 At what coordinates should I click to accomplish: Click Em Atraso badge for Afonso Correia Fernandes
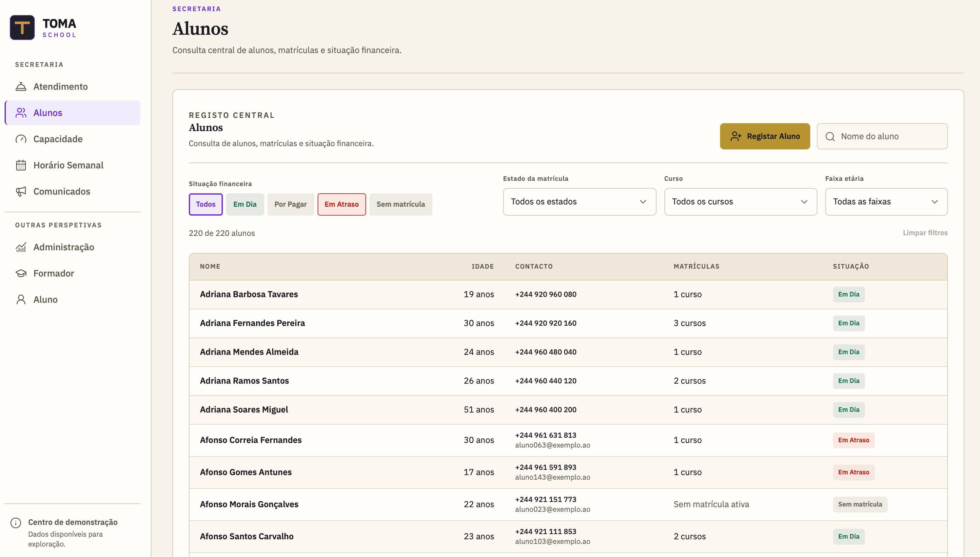854,440
